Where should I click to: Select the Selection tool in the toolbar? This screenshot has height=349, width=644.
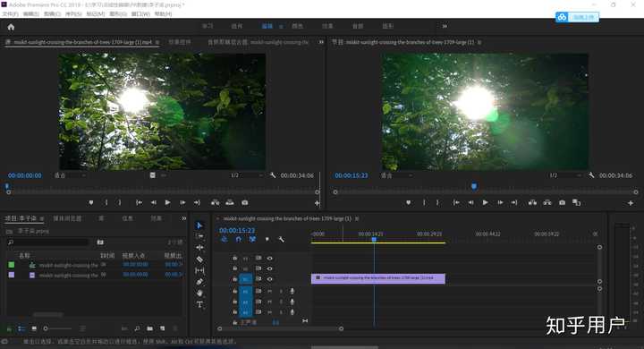pos(199,226)
